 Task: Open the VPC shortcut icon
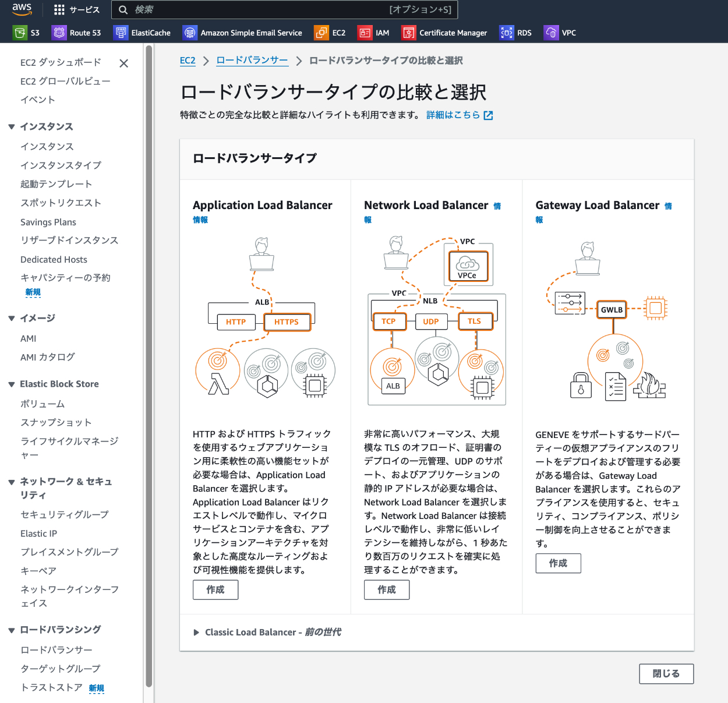pos(551,33)
